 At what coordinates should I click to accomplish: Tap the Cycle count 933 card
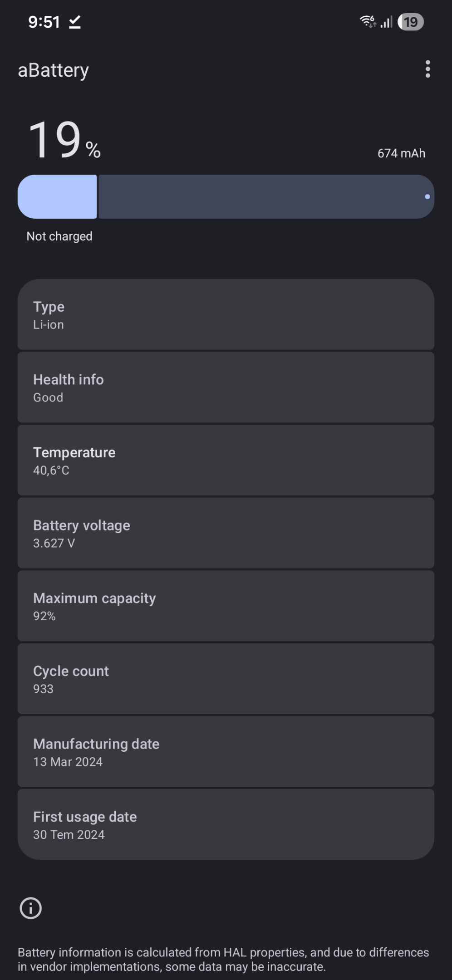pos(226,679)
